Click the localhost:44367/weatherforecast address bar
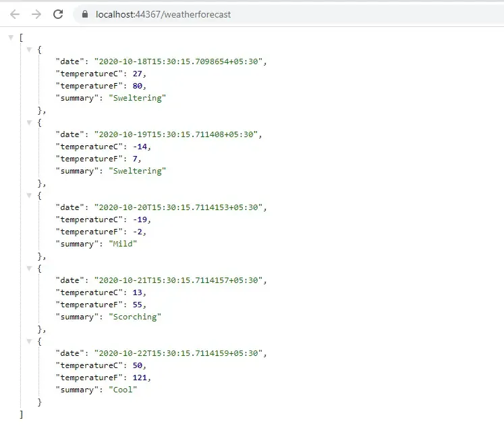 coord(163,14)
